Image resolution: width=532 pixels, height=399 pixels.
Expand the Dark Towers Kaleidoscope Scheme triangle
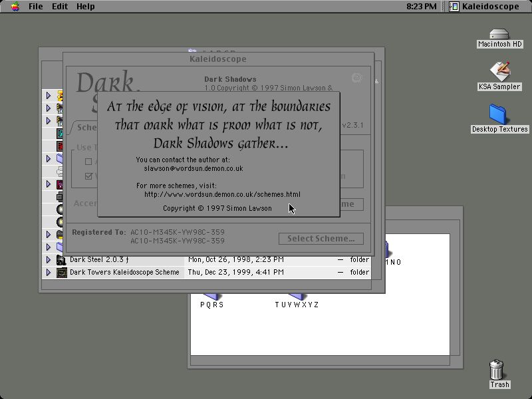click(48, 273)
